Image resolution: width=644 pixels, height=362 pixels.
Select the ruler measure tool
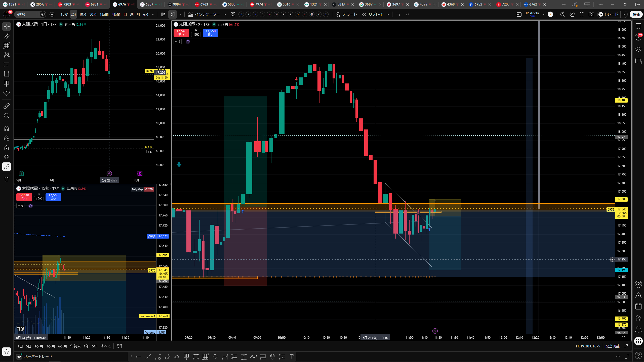[x=7, y=106]
